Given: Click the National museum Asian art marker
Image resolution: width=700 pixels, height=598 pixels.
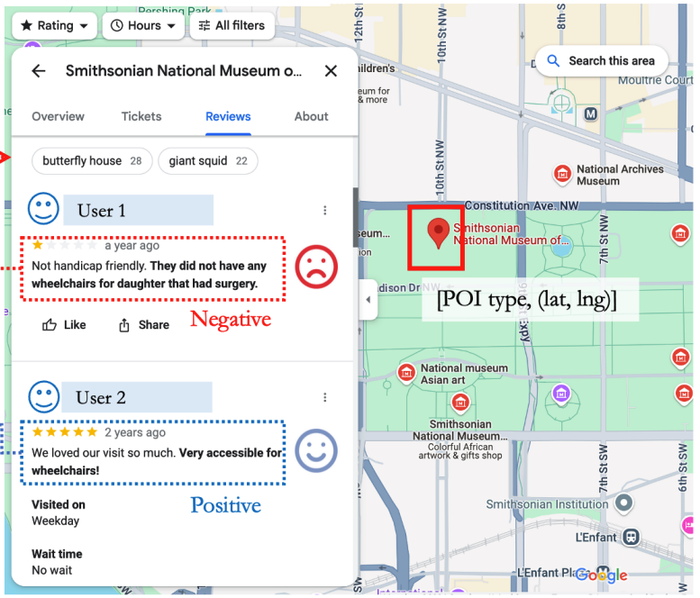Looking at the screenshot, I should [x=405, y=372].
